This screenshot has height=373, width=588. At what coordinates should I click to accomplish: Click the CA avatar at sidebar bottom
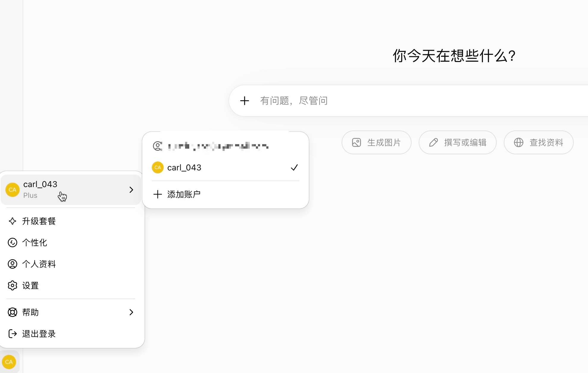pyautogui.click(x=9, y=362)
